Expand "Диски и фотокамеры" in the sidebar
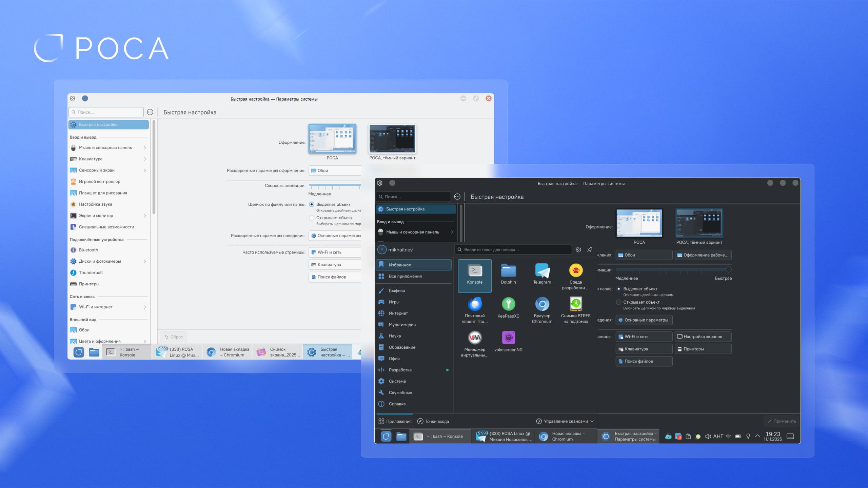This screenshot has height=488, width=868. coord(145,261)
